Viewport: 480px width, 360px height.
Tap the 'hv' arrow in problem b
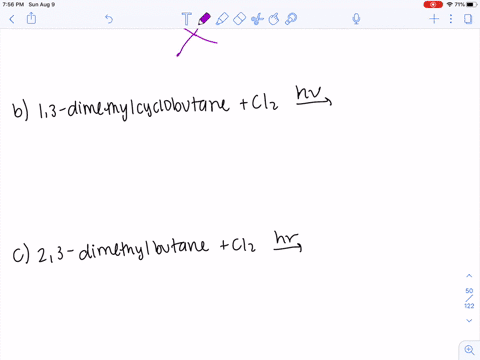pyautogui.click(x=314, y=96)
